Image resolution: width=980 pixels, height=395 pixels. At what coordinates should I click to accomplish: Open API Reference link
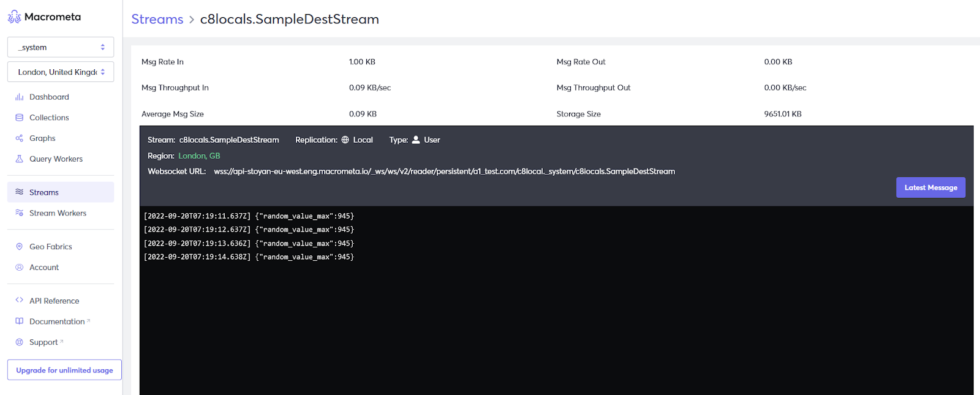coord(55,301)
